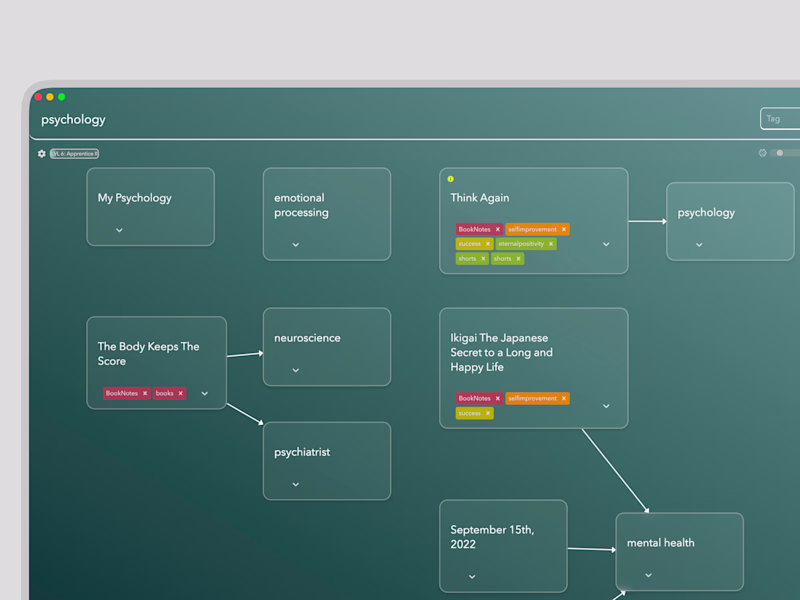This screenshot has width=800, height=600.
Task: Remove the first shorts tag on Think Again
Action: pos(484,258)
